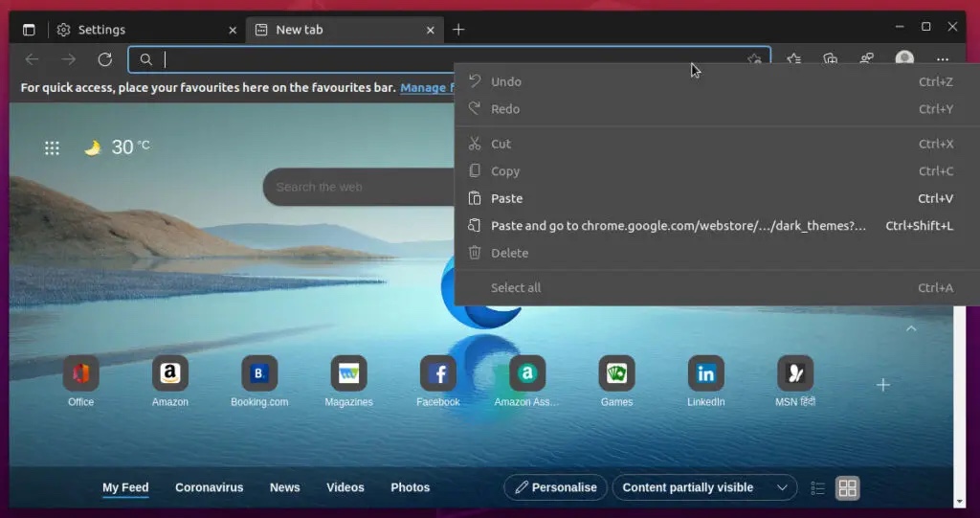
Task: Add a new quick link site tile
Action: [882, 385]
